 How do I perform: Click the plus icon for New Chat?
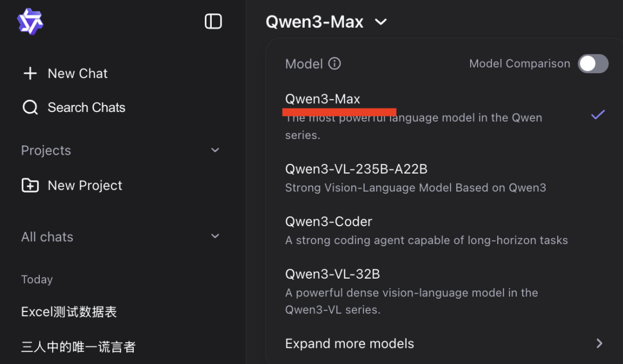pos(30,73)
